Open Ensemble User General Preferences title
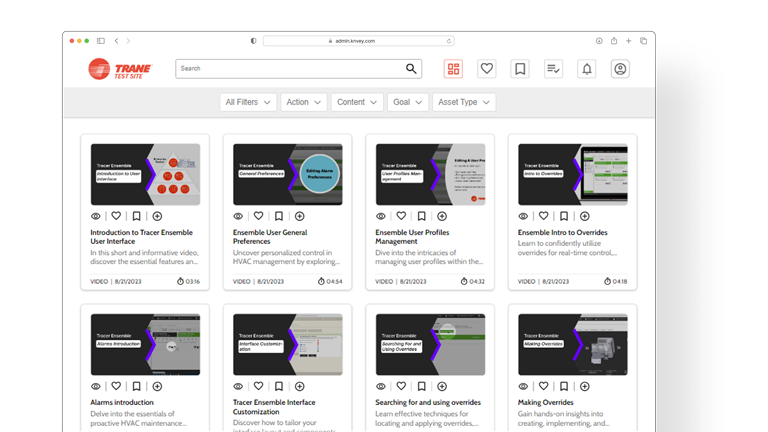 click(x=270, y=237)
